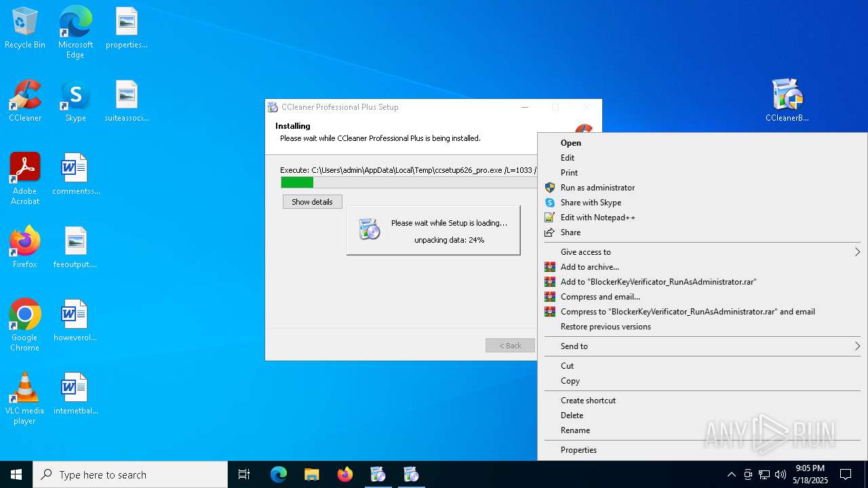Open Adobe Acrobat desktop shortcut

pos(25,180)
